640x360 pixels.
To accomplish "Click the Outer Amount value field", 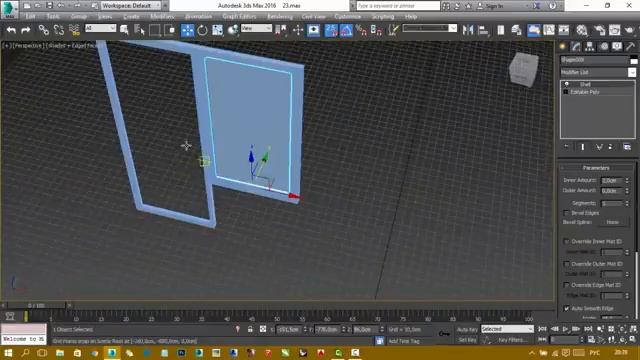I will [x=611, y=191].
